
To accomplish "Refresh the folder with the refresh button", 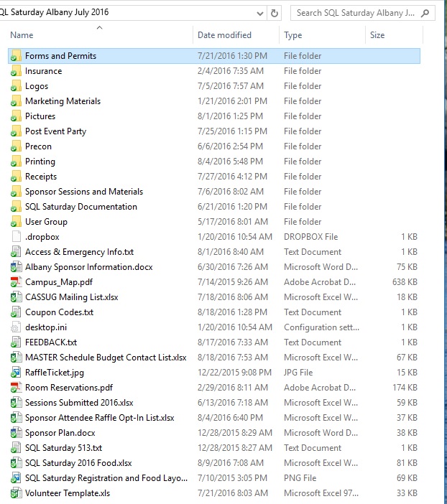I will 275,13.
